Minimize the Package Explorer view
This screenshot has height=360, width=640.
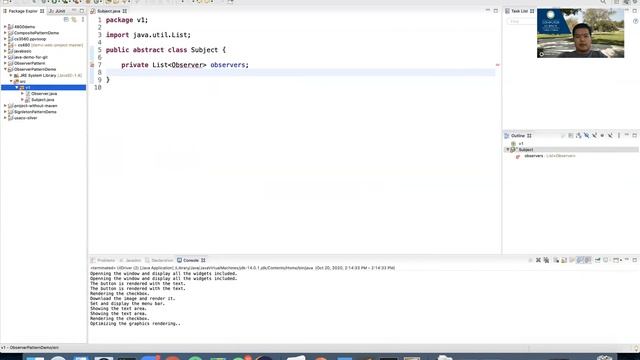74,11
